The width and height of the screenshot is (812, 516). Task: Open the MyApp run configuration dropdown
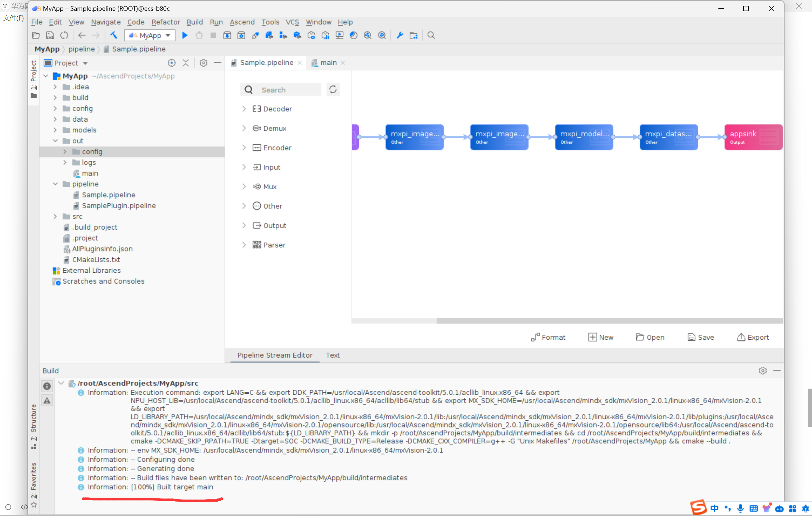pos(150,35)
